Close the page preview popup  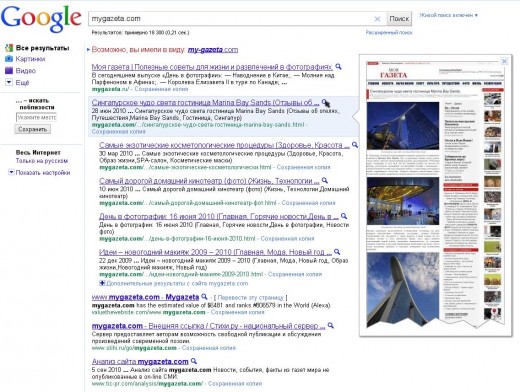[x=504, y=61]
